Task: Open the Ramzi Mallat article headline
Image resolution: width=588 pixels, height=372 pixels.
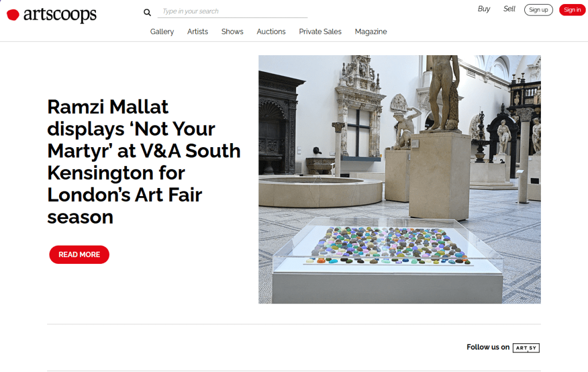Action: pos(144,162)
